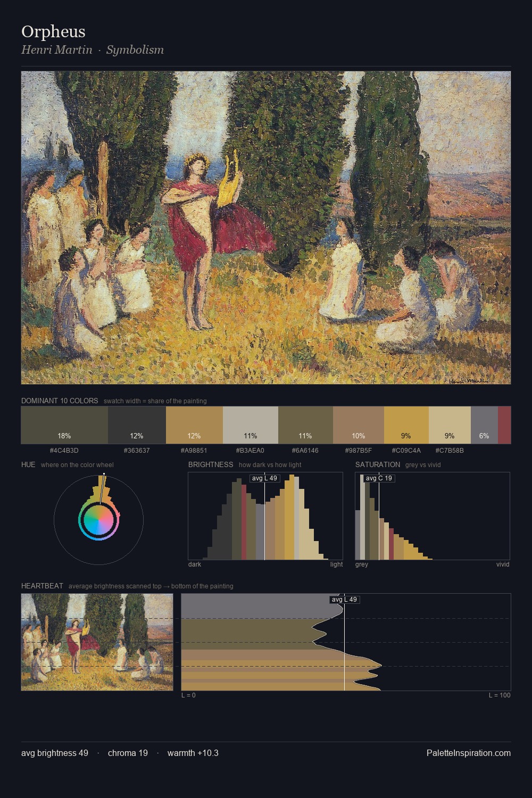The width and height of the screenshot is (532, 798).
Task: Click the saturation histogram chart
Action: pyautogui.click(x=433, y=516)
